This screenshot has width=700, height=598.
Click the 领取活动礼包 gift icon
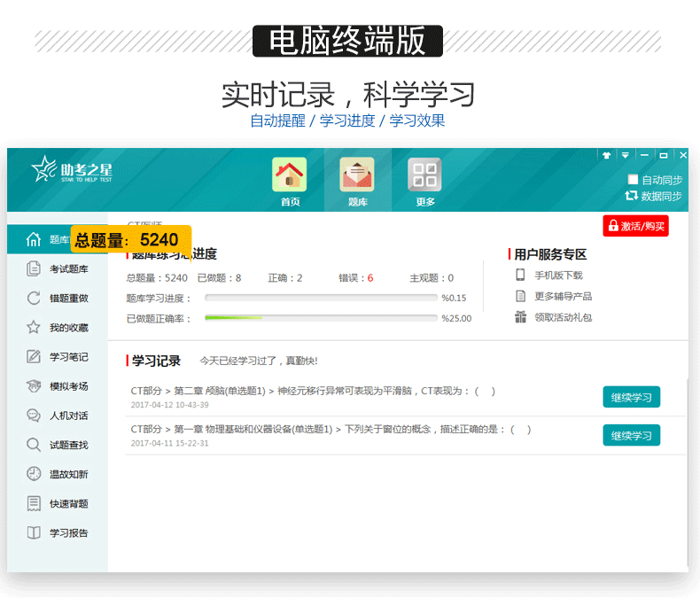[520, 317]
